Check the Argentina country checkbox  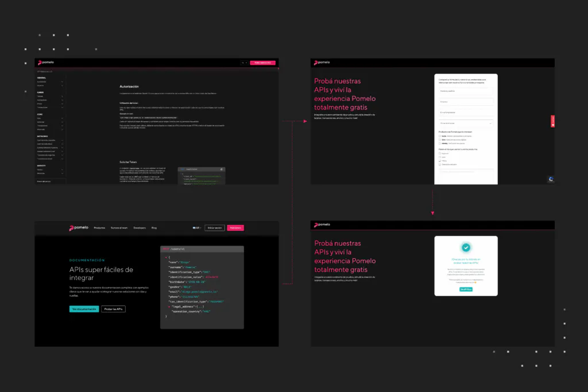pos(439,153)
